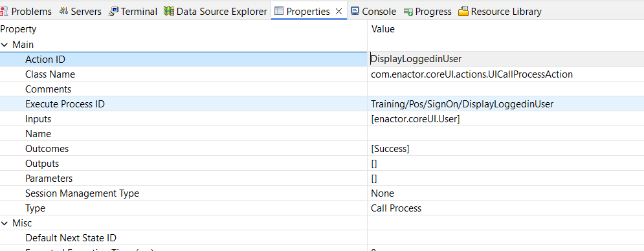This screenshot has width=644, height=251.
Task: Open Resource Library folder icon
Action: coord(463,12)
